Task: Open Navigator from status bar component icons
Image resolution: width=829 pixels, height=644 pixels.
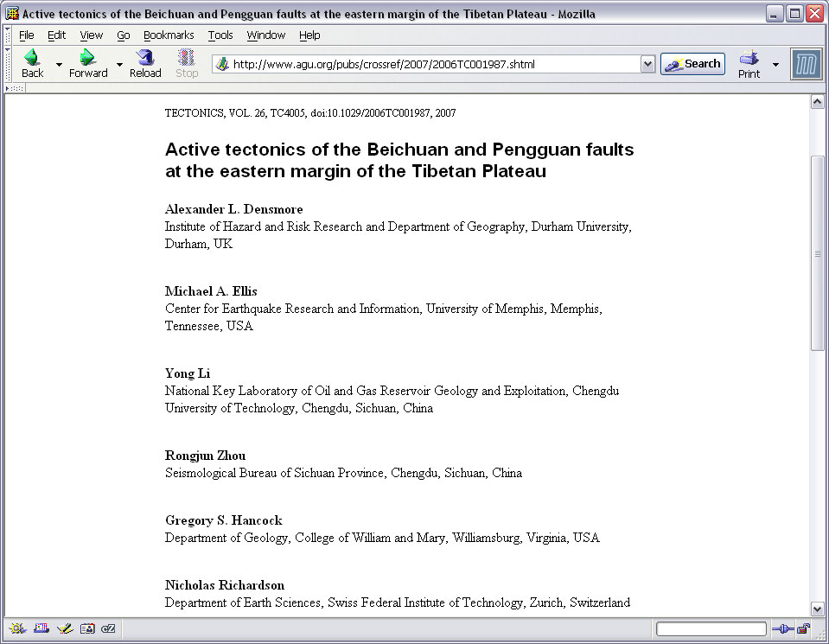Action: [17, 628]
